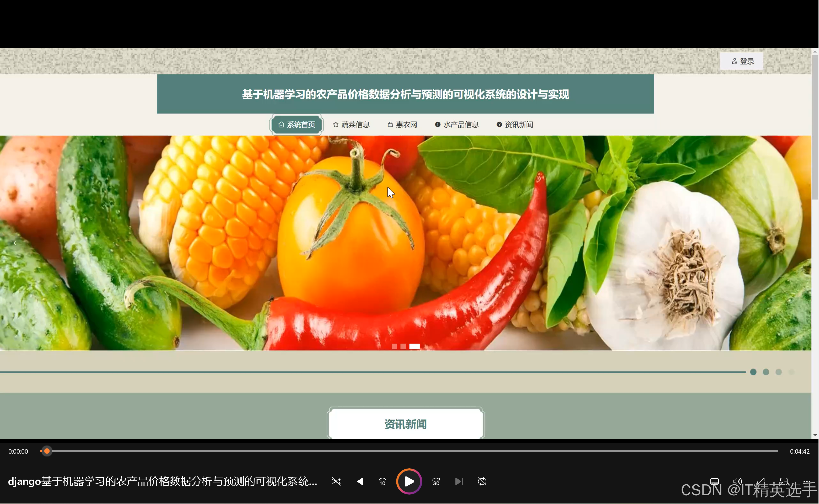Viewport: 819px width, 504px height.
Task: Open mini player view
Action: click(784, 481)
